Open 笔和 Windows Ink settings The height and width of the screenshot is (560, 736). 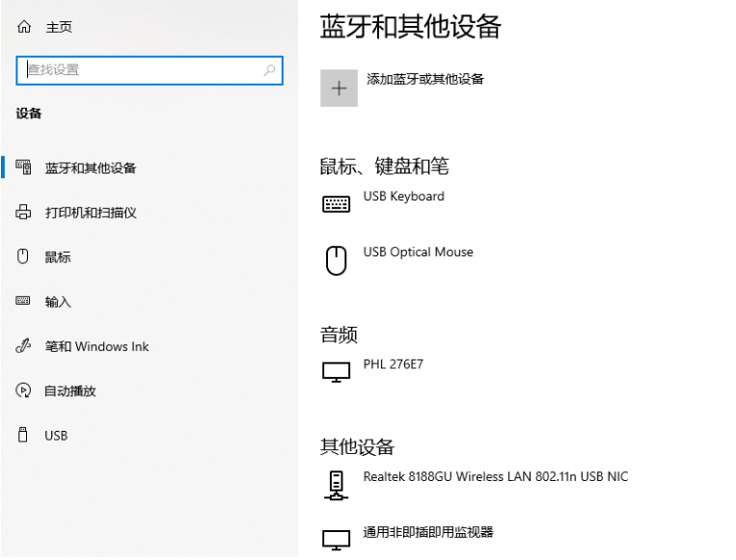tap(96, 346)
